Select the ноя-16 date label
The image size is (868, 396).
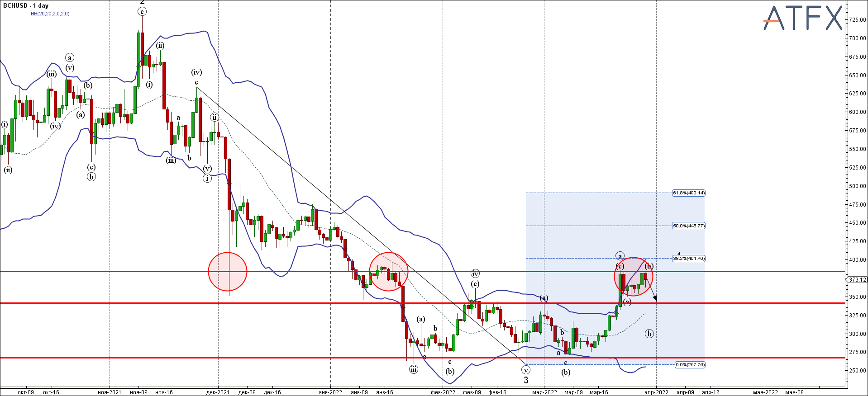click(x=164, y=392)
